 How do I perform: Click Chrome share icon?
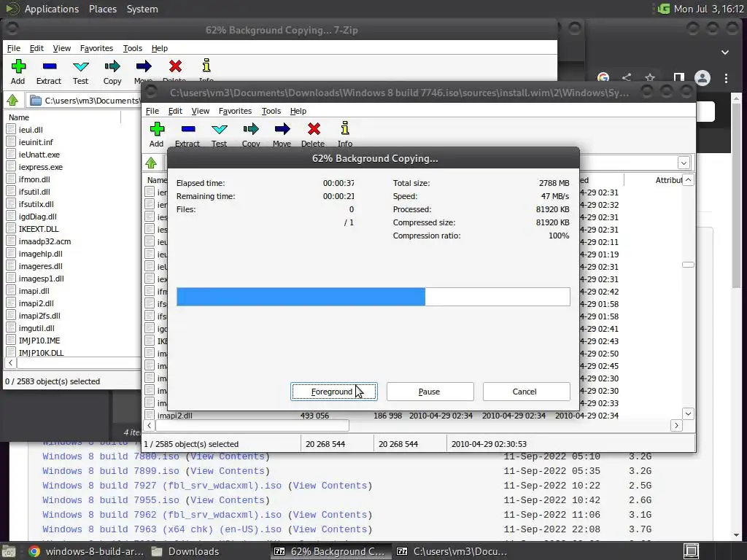(x=627, y=77)
